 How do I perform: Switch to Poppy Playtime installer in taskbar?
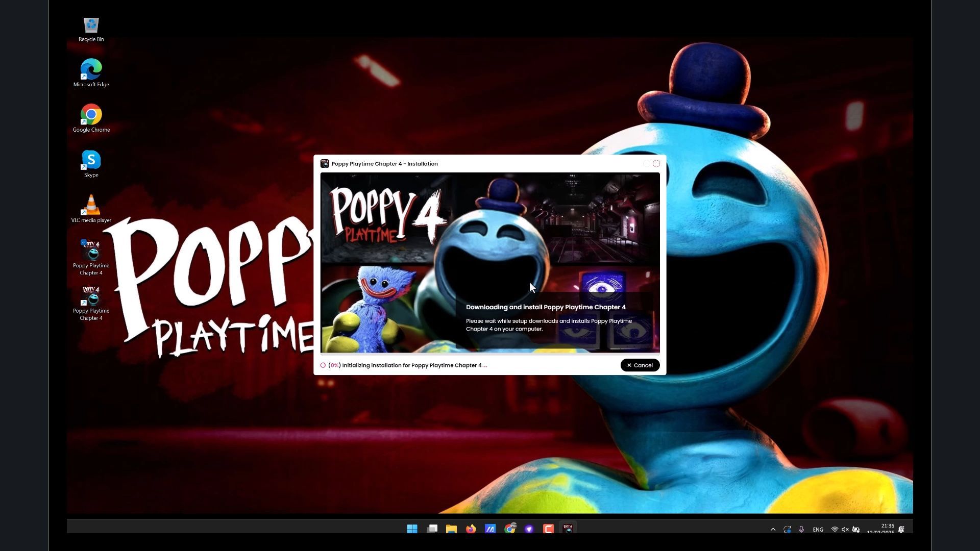pos(568,529)
